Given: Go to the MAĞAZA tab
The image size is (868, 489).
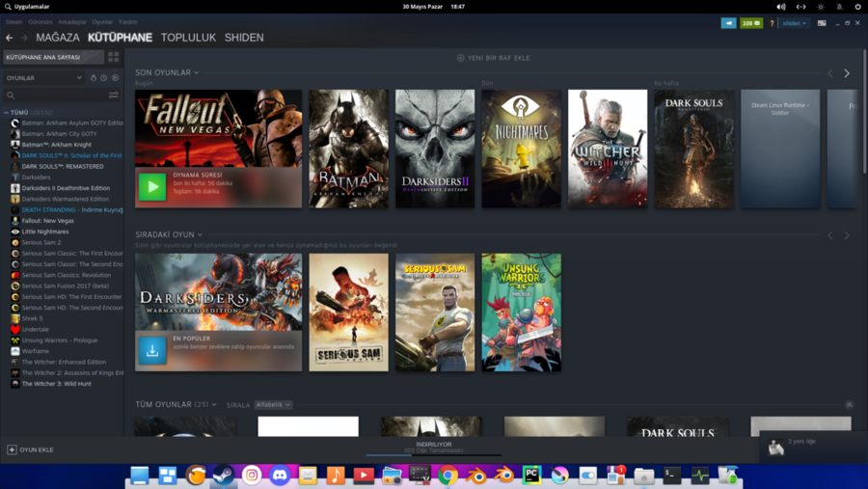Looking at the screenshot, I should pos(58,38).
